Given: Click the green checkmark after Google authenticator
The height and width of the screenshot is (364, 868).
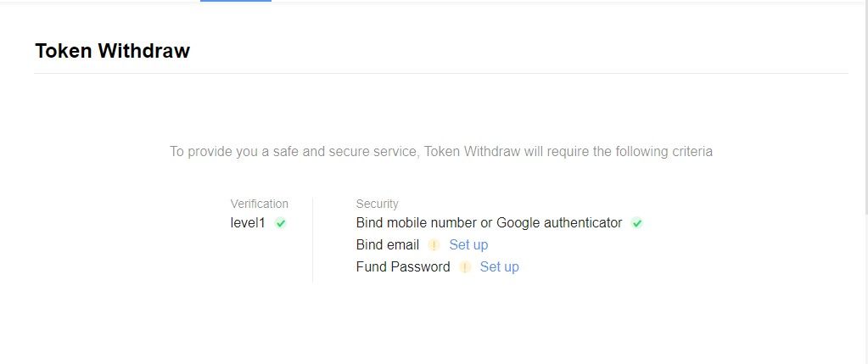Looking at the screenshot, I should pos(637,223).
